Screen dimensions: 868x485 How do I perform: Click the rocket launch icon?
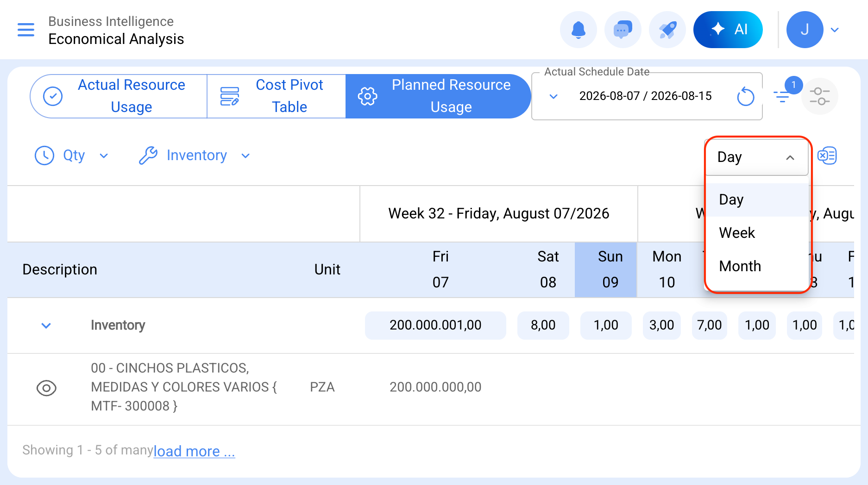coord(667,30)
